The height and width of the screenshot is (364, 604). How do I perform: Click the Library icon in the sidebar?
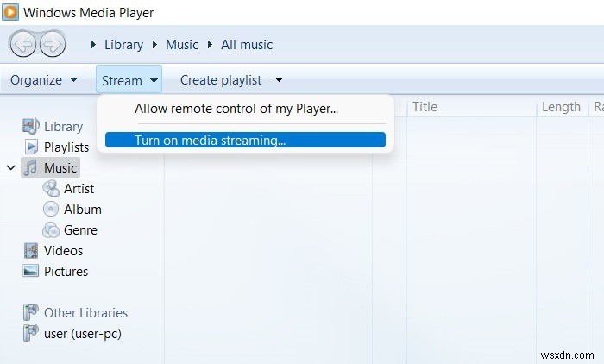click(31, 126)
